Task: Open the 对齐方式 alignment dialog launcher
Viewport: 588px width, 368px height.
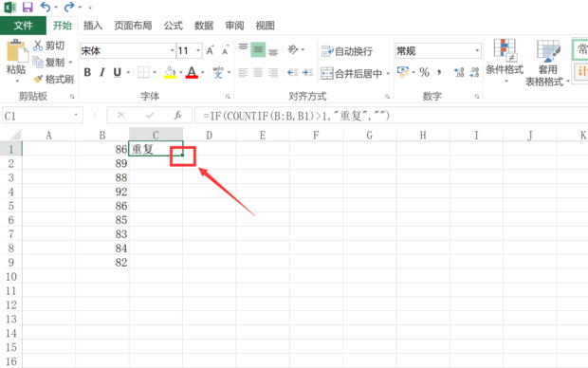Action: pos(387,97)
